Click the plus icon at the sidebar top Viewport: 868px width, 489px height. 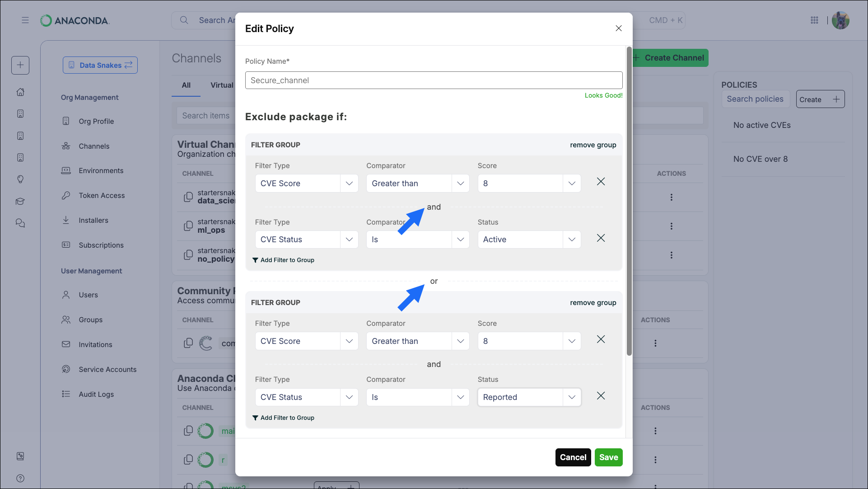20,65
